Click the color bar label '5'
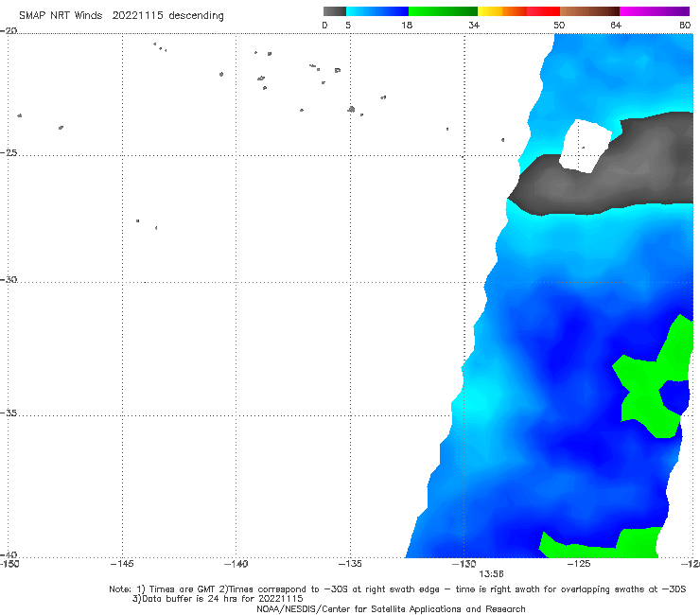The width and height of the screenshot is (700, 615). point(348,25)
